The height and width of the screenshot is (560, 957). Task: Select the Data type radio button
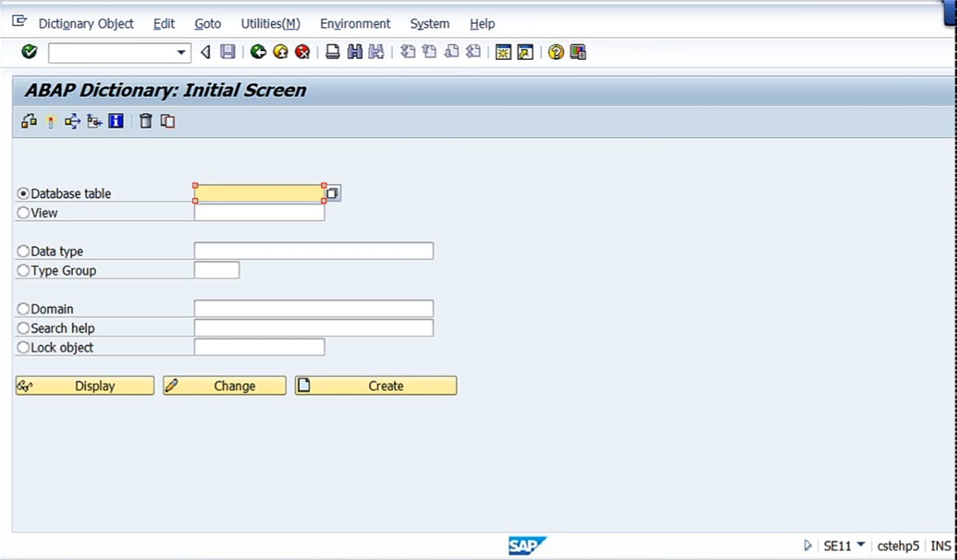tap(23, 250)
